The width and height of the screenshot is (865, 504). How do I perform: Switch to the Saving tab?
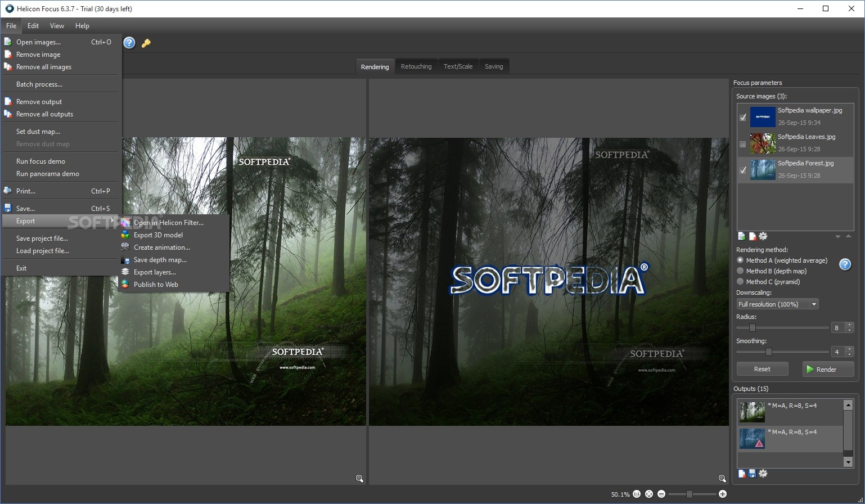(494, 66)
